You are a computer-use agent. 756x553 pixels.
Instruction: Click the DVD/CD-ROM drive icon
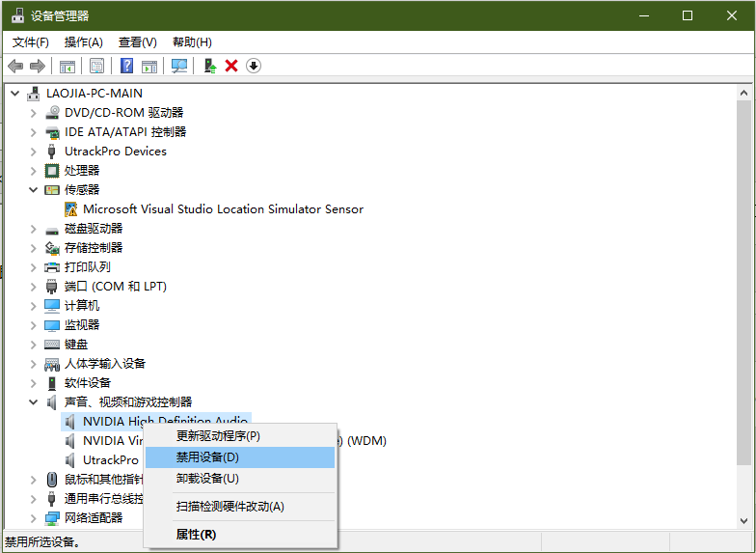point(52,112)
